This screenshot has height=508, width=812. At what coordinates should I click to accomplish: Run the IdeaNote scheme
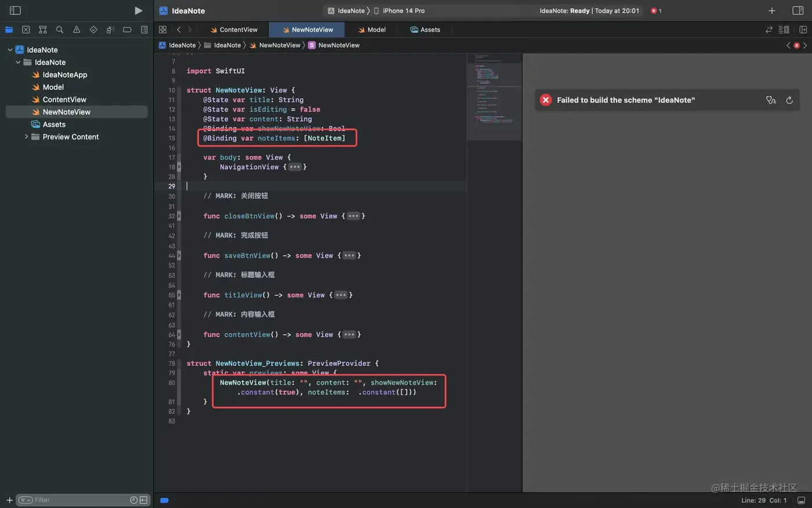[138, 10]
